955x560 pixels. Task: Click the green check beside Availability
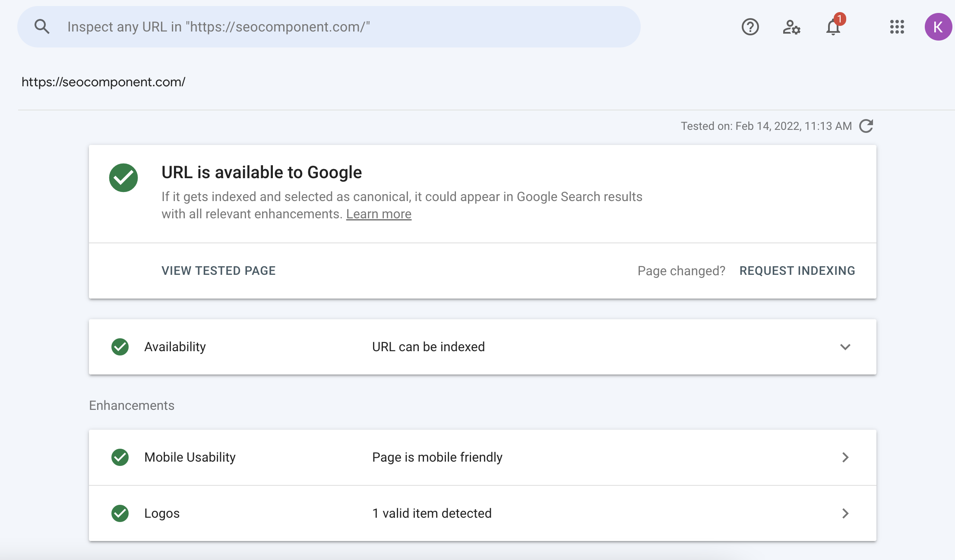click(x=120, y=347)
